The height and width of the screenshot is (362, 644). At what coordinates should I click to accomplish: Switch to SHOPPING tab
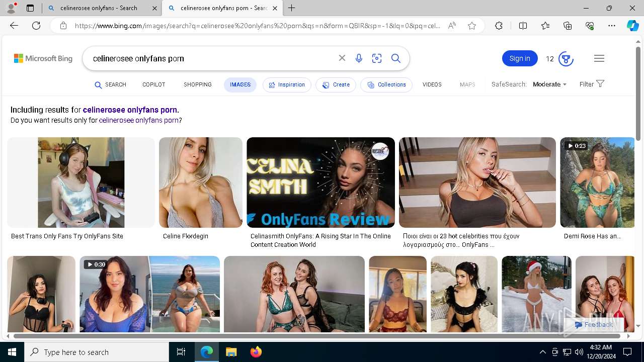pyautogui.click(x=198, y=84)
